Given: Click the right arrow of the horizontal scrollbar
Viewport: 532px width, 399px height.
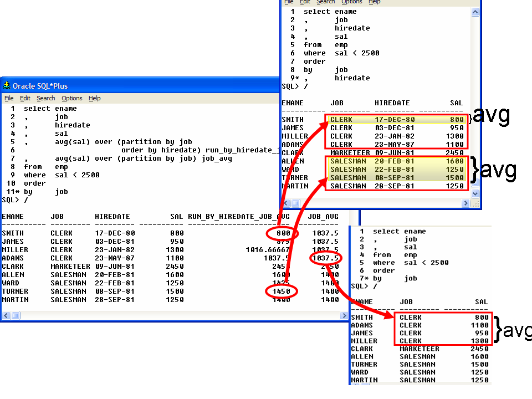Looking at the screenshot, I should pyautogui.click(x=345, y=315).
